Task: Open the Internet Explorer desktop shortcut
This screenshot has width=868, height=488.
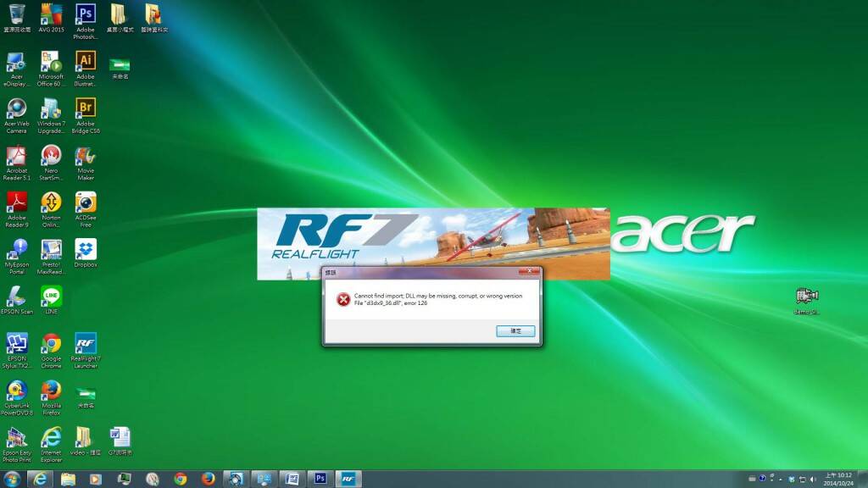Action: coord(51,445)
